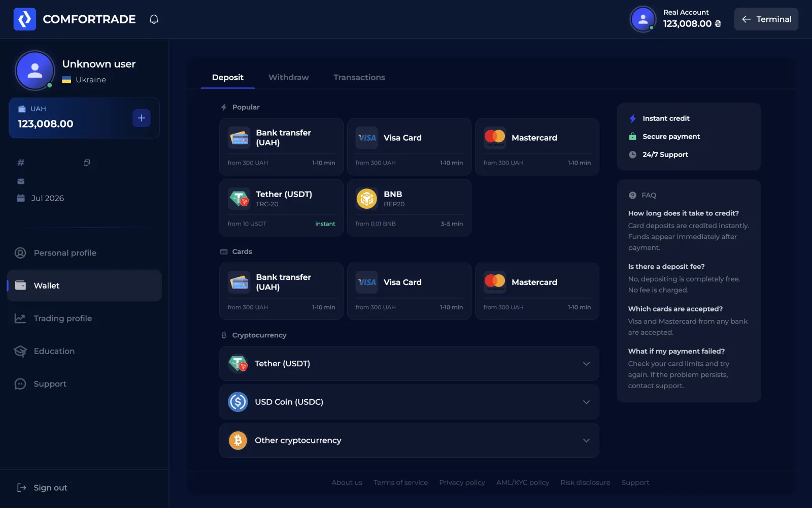Open Personal profile menu item
The image size is (812, 508).
point(84,253)
